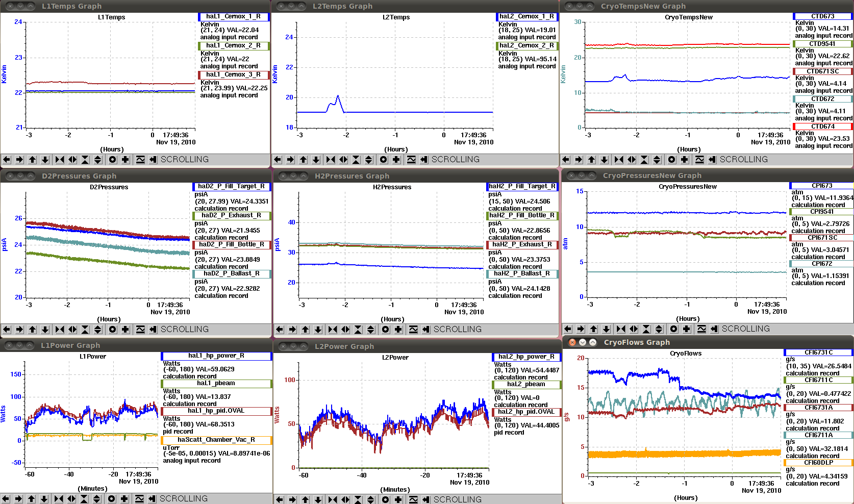Click the plus icon in CryoTempsNew Graph toolbar

[x=685, y=160]
